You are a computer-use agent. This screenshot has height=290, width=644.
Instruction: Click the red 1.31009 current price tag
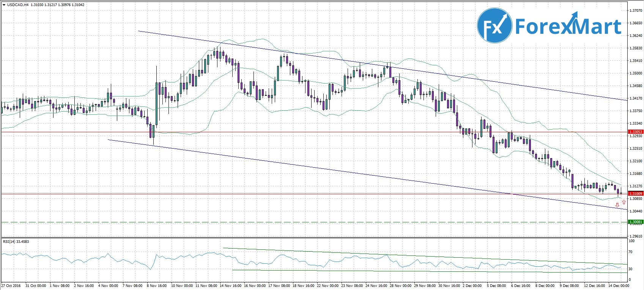click(x=636, y=194)
